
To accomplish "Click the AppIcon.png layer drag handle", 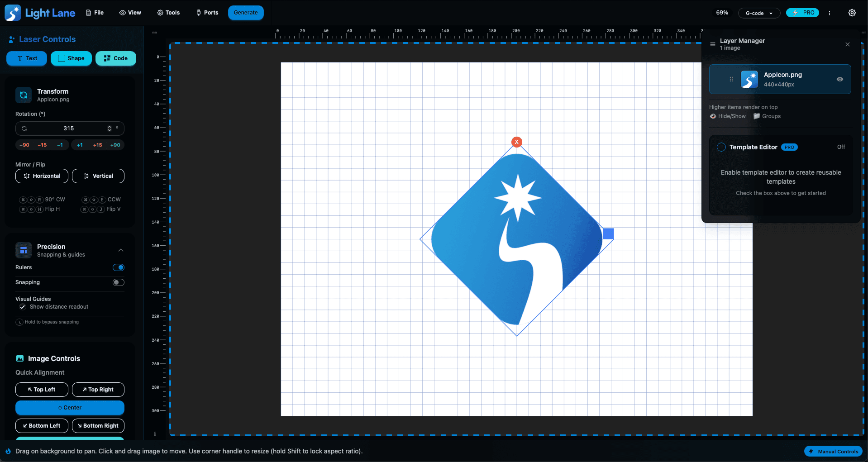I will pyautogui.click(x=731, y=79).
